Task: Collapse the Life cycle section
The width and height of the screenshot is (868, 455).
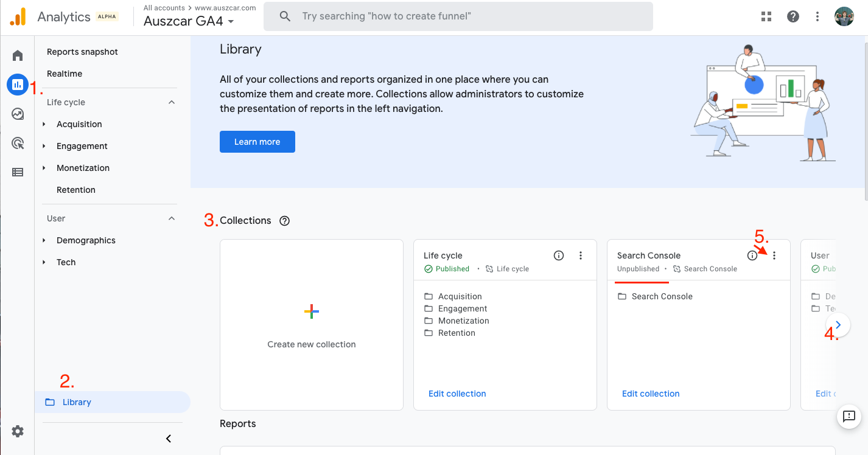Action: point(172,102)
